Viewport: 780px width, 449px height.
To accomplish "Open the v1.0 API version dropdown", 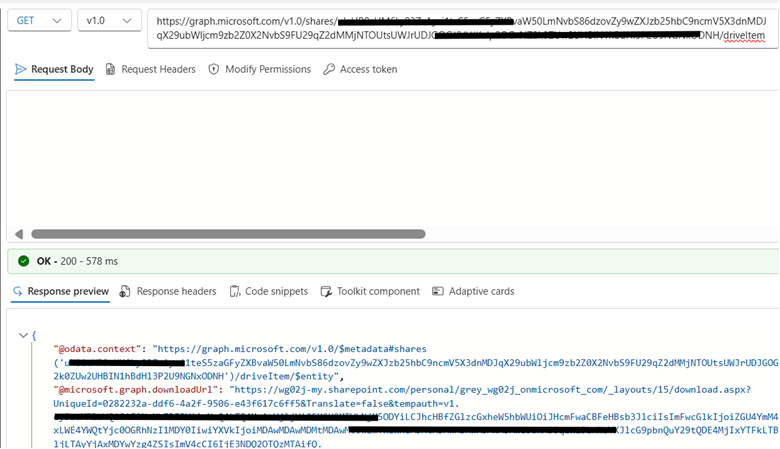I will pyautogui.click(x=109, y=21).
